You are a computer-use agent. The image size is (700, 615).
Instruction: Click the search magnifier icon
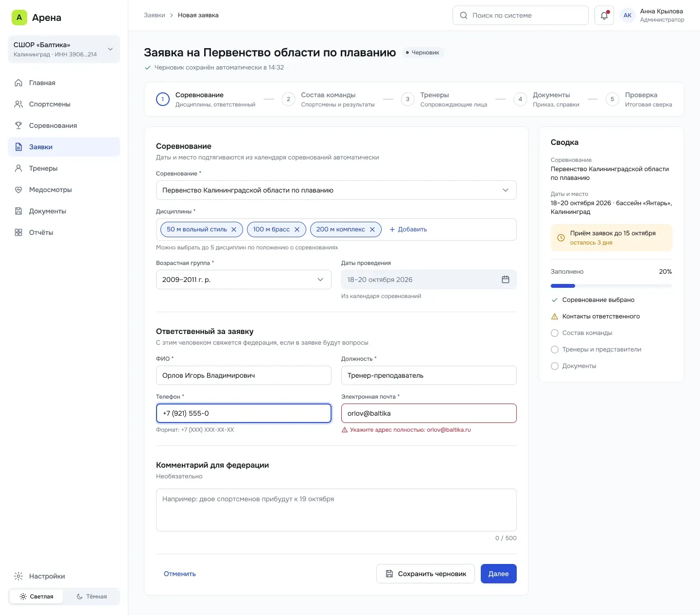point(464,16)
